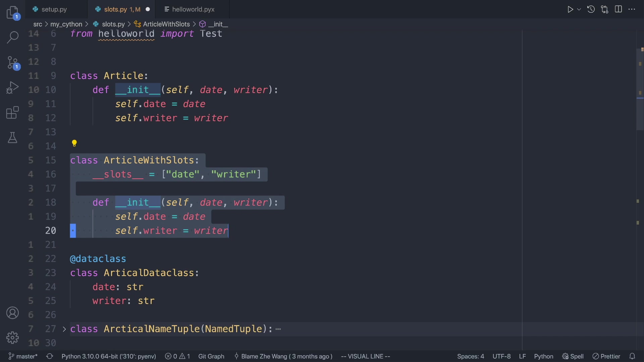The width and height of the screenshot is (644, 362).
Task: Run the Python file with the play icon
Action: (570, 9)
